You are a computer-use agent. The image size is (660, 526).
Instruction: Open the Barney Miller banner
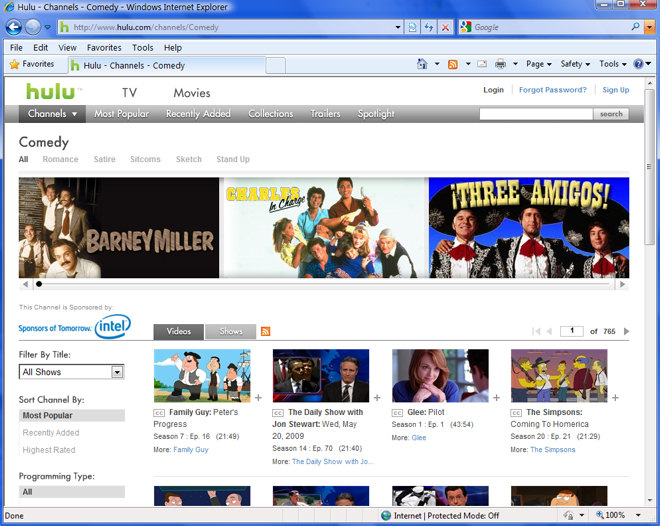pos(119,228)
